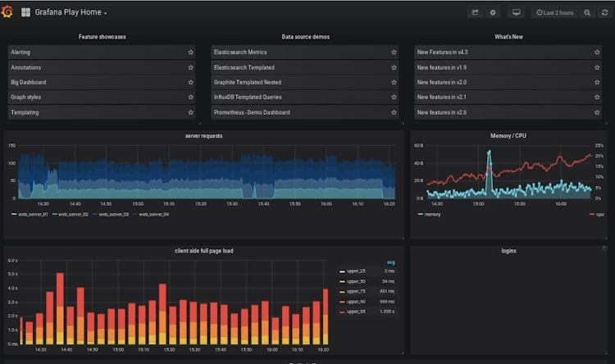
Task: Open dashboard settings gear icon
Action: (493, 12)
